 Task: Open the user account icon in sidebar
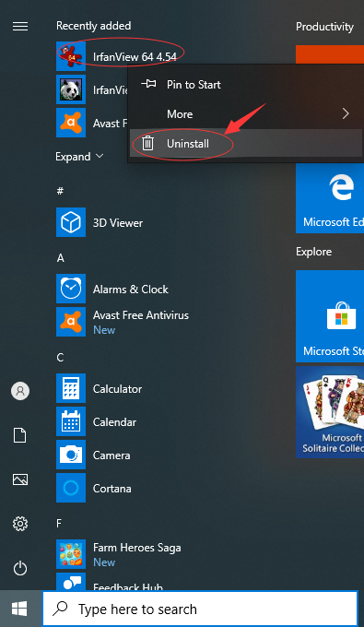pyautogui.click(x=20, y=391)
